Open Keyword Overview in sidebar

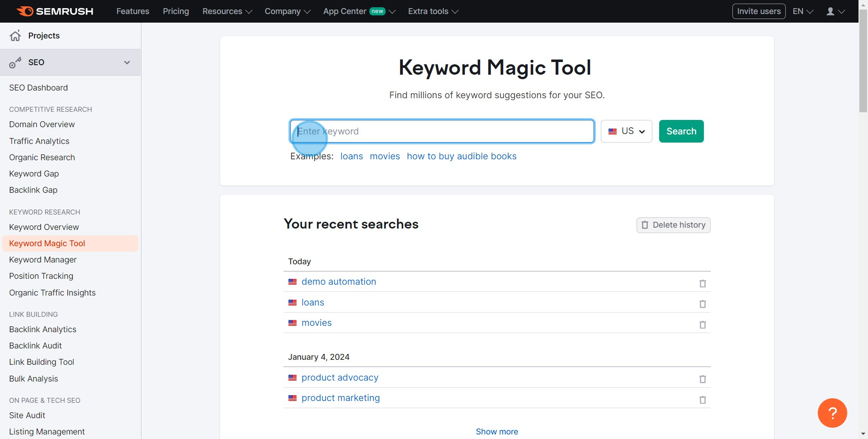pos(44,227)
